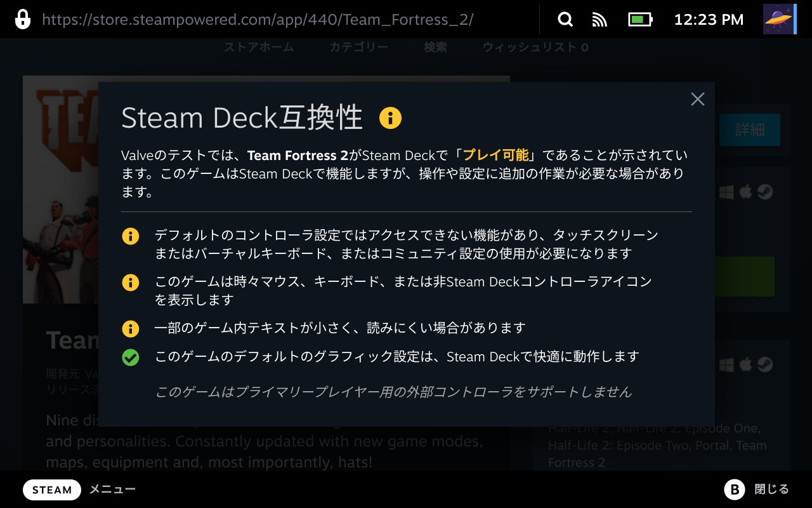
Task: Click info icon for 時々マウス、キーボード row
Action: [130, 282]
